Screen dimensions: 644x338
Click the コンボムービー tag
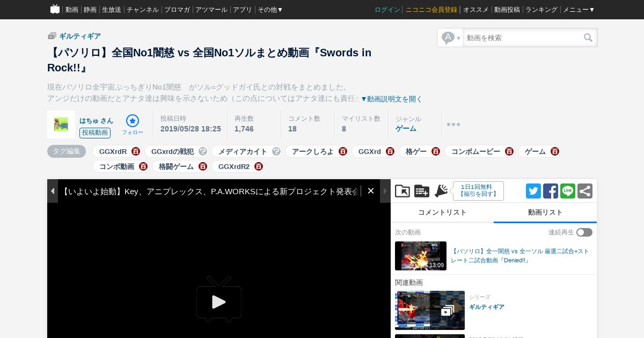(475, 152)
